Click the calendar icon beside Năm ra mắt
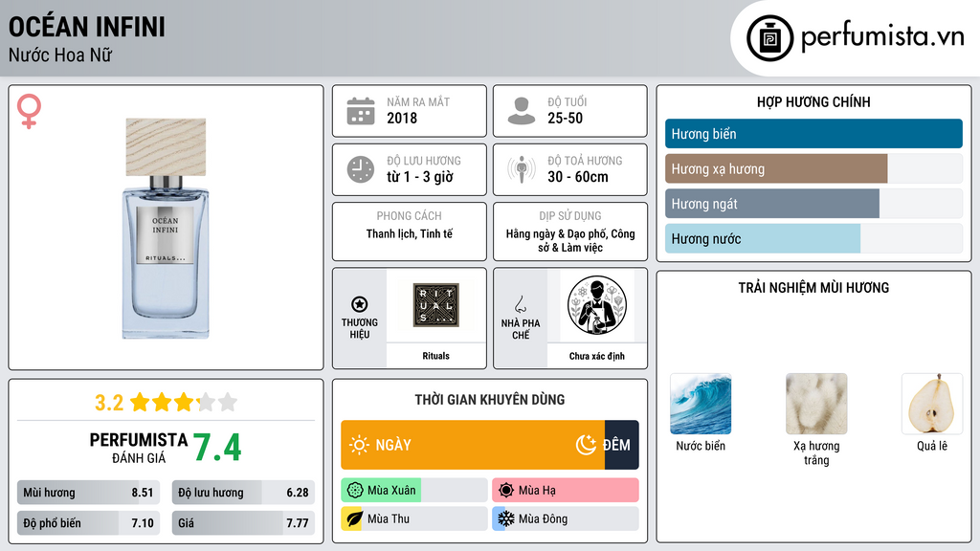Screen dimensions: 980x551 pyautogui.click(x=361, y=111)
